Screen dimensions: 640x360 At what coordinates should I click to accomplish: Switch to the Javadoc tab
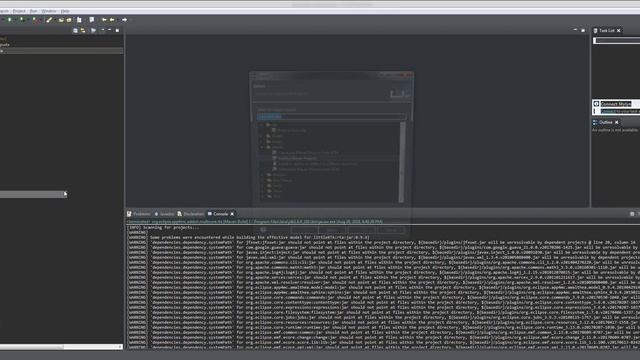(x=164, y=214)
